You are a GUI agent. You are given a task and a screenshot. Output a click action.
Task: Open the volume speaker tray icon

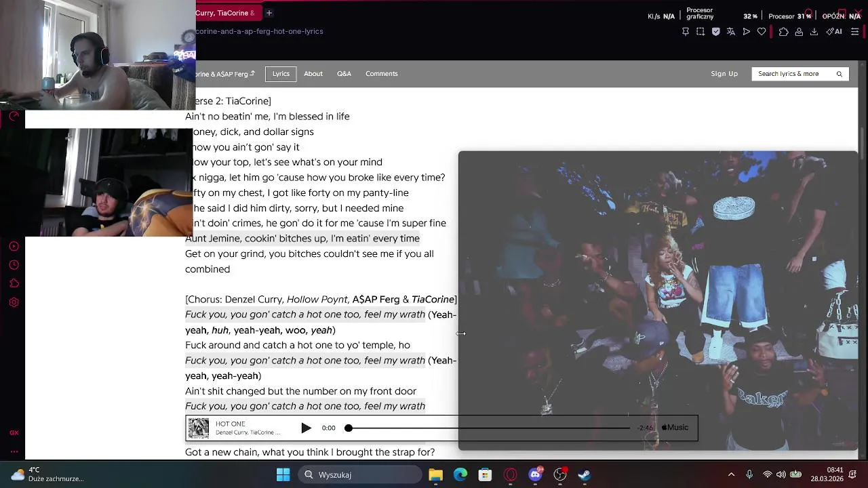[781, 474]
